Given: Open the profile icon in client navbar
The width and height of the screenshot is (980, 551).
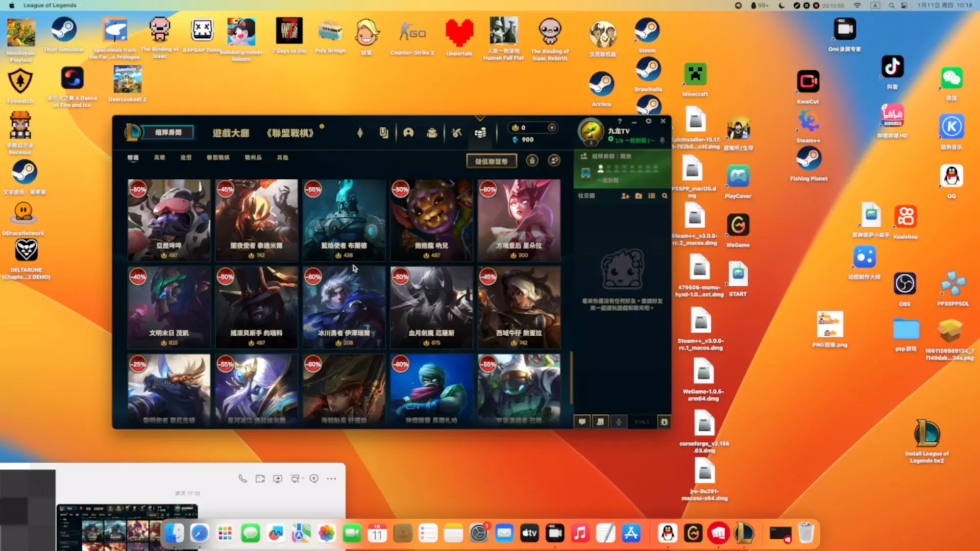Looking at the screenshot, I should (x=408, y=133).
